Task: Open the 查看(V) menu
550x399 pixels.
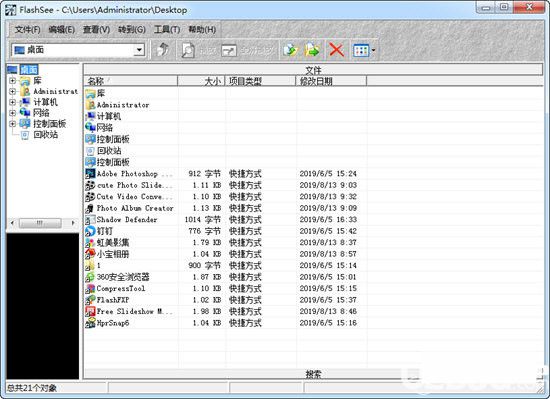Action: [x=96, y=29]
